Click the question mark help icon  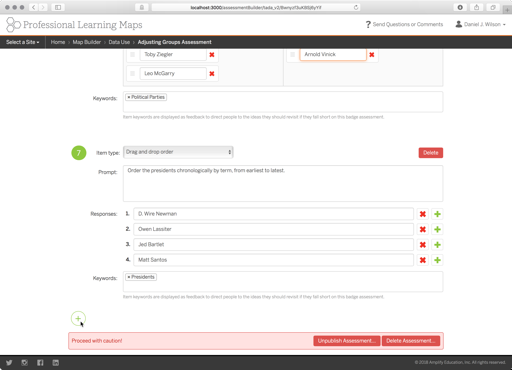pyautogui.click(x=368, y=24)
